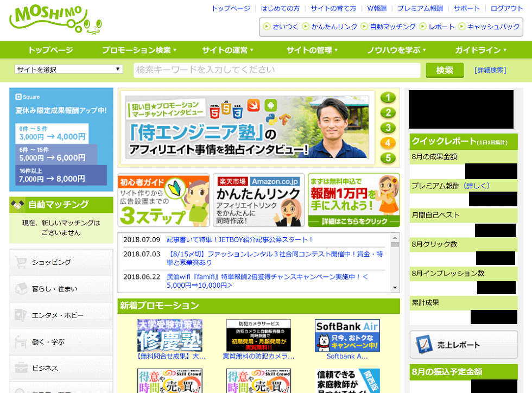
Task: Open the W報酬 link
Action: coord(377,9)
